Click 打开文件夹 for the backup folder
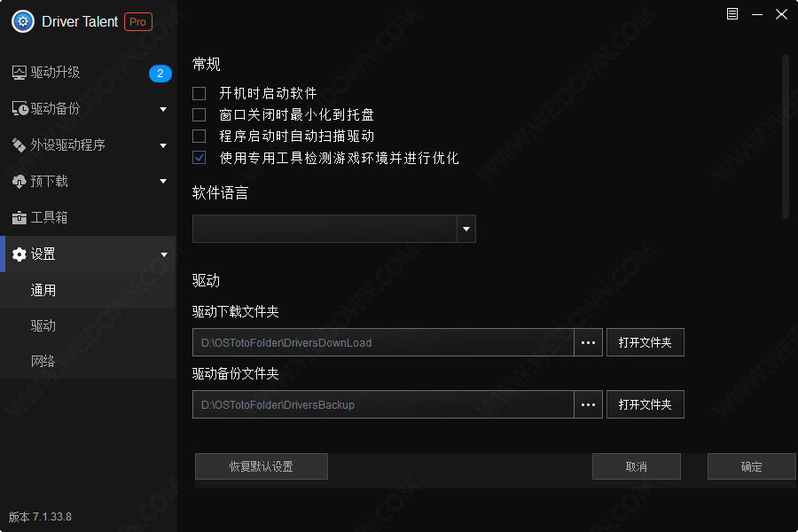This screenshot has width=798, height=532. pyautogui.click(x=645, y=404)
